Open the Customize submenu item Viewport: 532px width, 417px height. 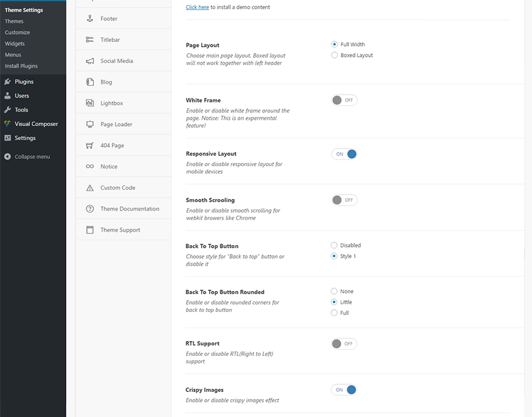point(17,32)
